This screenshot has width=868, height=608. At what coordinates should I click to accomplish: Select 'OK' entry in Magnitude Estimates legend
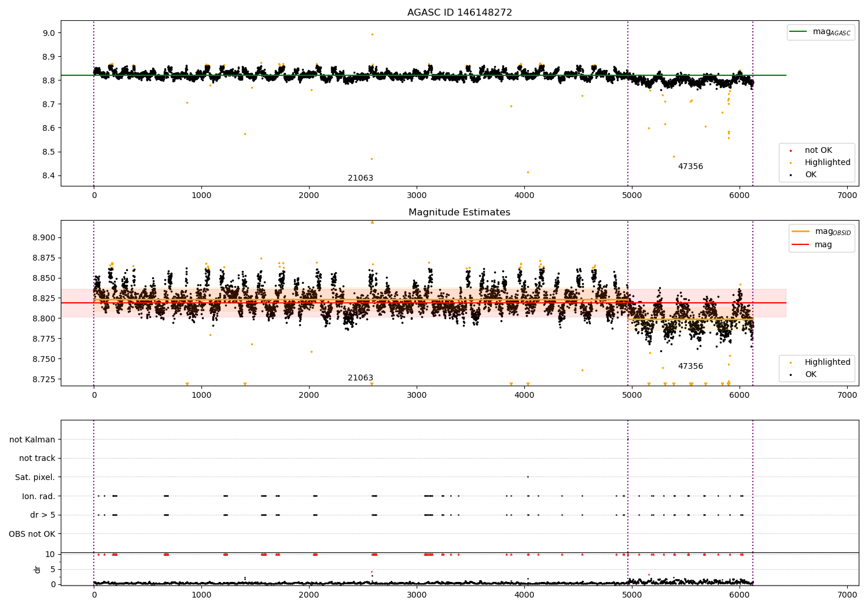(811, 375)
